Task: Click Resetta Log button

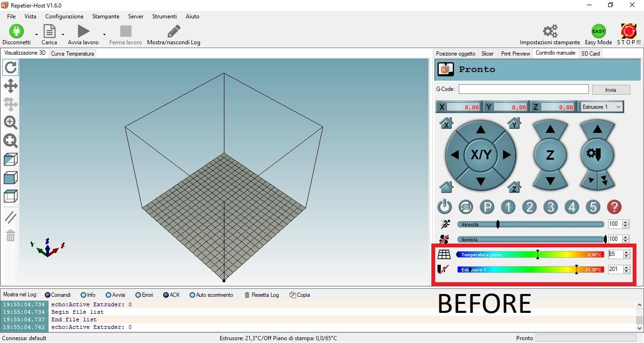Action: (x=262, y=295)
